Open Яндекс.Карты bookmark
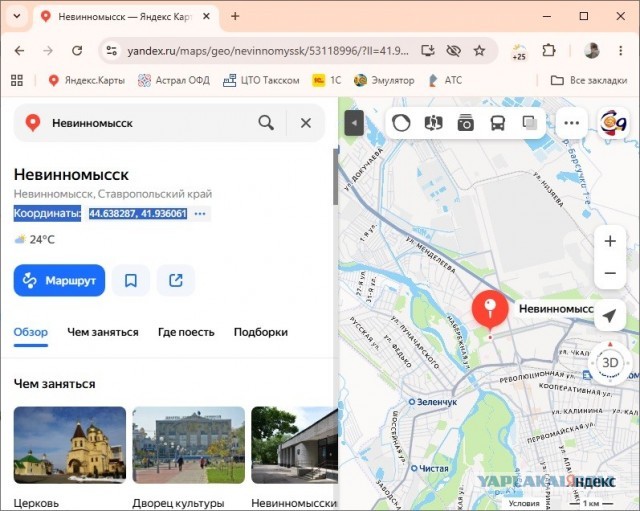Image resolution: width=640 pixels, height=511 pixels. point(87,80)
